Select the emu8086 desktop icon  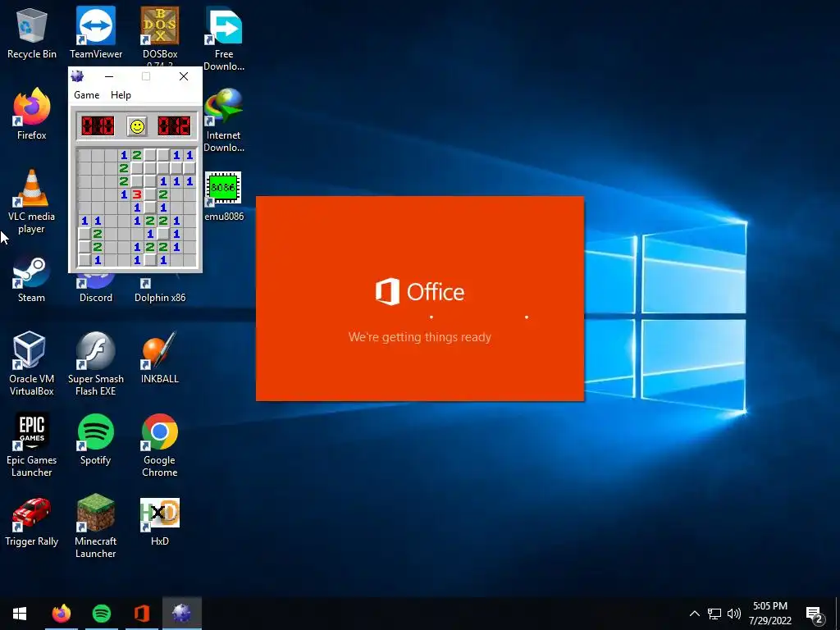click(x=224, y=196)
